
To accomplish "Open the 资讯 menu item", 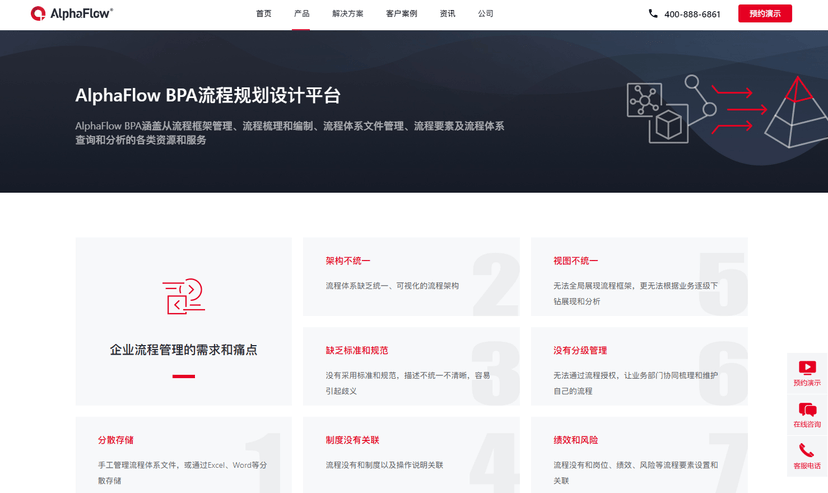I will [447, 14].
